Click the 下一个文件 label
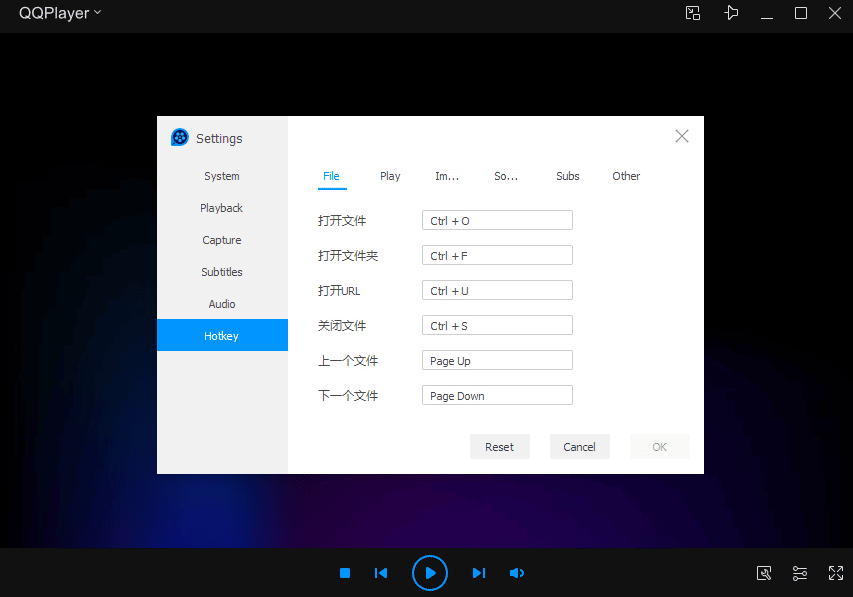Image resolution: width=853 pixels, height=597 pixels. click(x=348, y=395)
